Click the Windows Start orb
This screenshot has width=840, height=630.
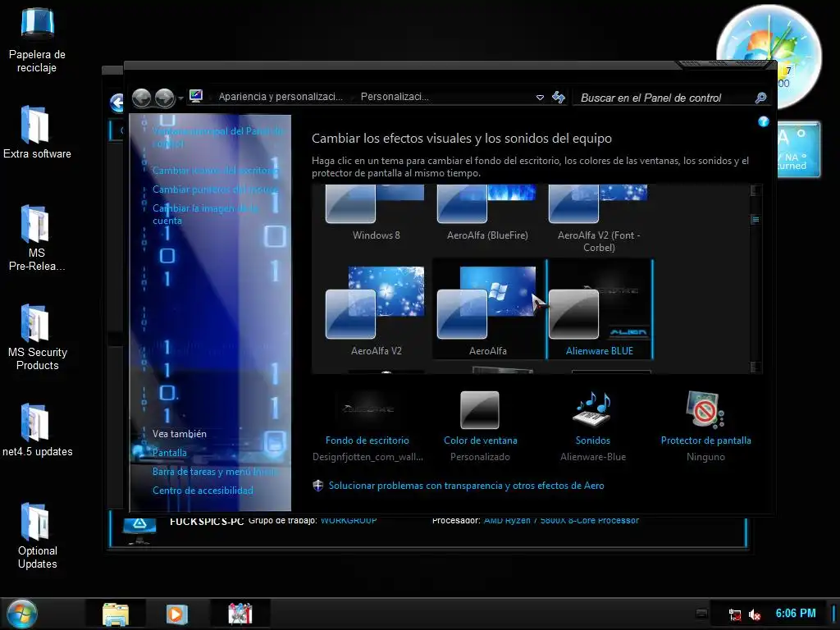tap(22, 614)
